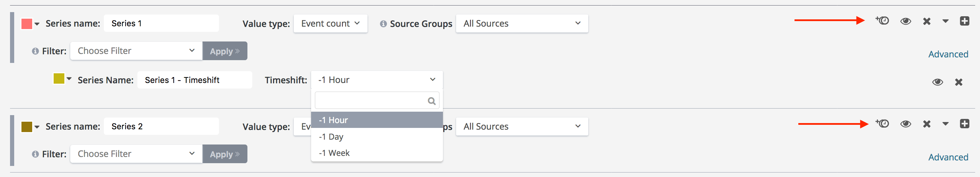The width and height of the screenshot is (980, 177).
Task: Toggle visibility of Series 1
Action: tap(906, 21)
